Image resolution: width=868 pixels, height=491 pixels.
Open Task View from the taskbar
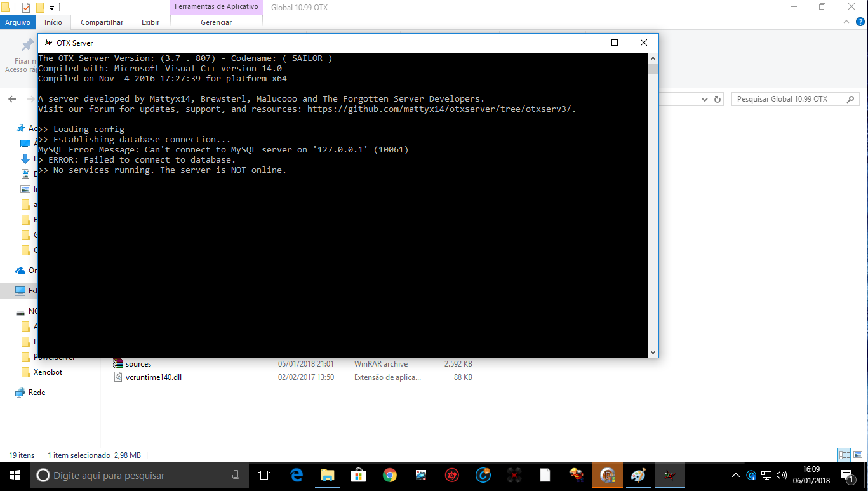[x=264, y=475]
